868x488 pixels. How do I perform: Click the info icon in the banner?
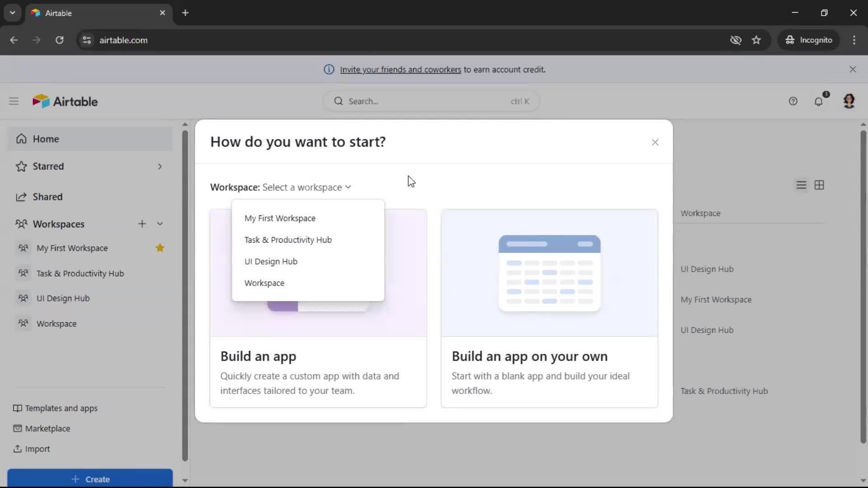click(329, 69)
